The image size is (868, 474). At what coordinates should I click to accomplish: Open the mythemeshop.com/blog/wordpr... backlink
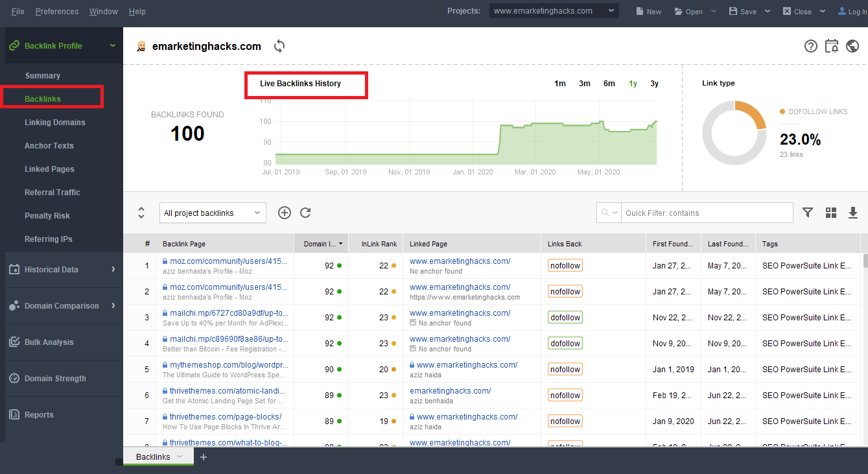[229, 365]
